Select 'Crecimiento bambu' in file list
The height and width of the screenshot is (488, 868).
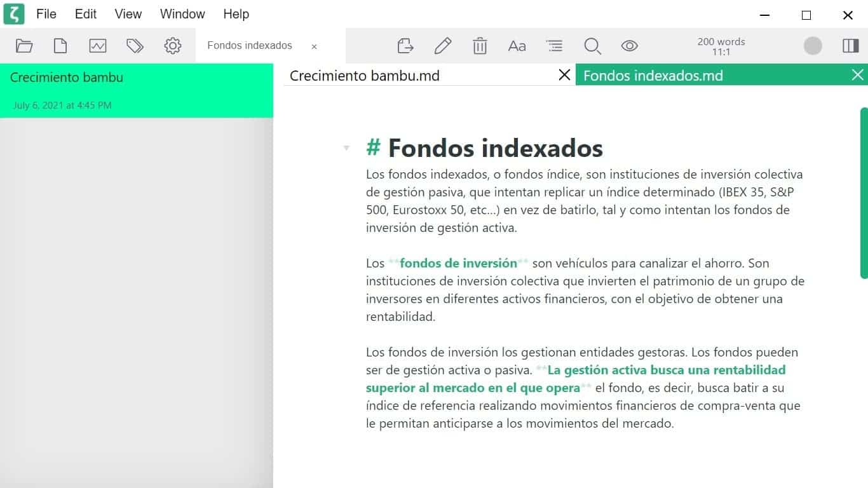(x=137, y=90)
